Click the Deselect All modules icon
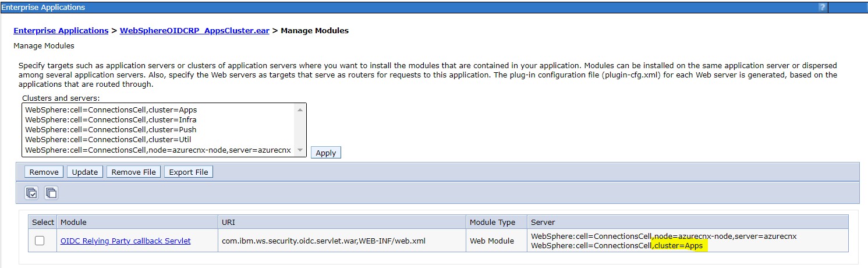Image resolution: width=868 pixels, height=268 pixels. tap(51, 192)
